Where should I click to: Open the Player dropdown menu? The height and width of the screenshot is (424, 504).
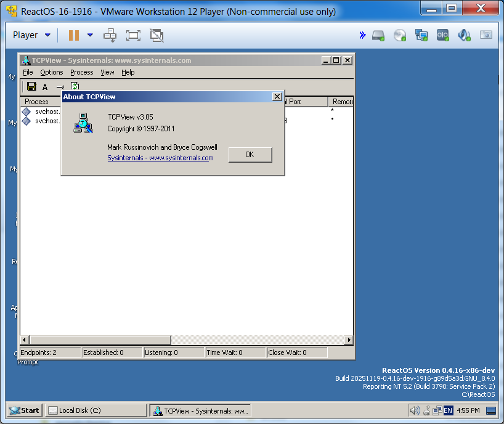click(31, 35)
